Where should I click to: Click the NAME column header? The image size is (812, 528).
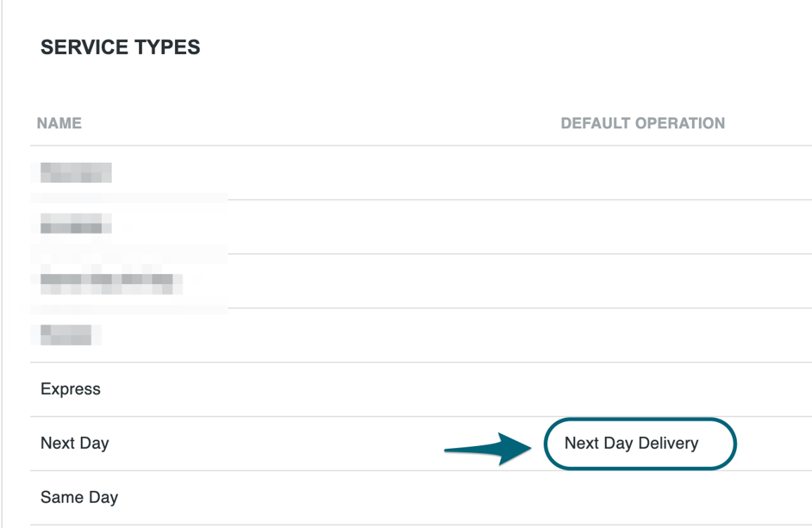(x=59, y=123)
